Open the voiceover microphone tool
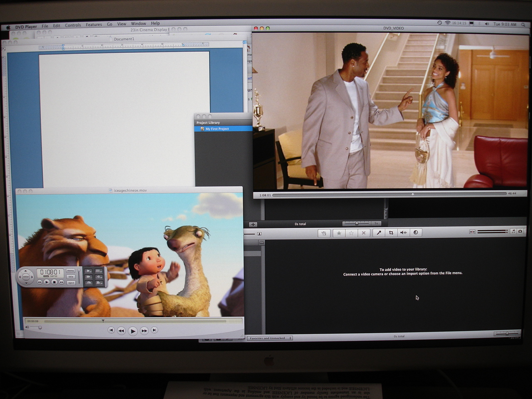This screenshot has width=532, height=399. (x=379, y=233)
